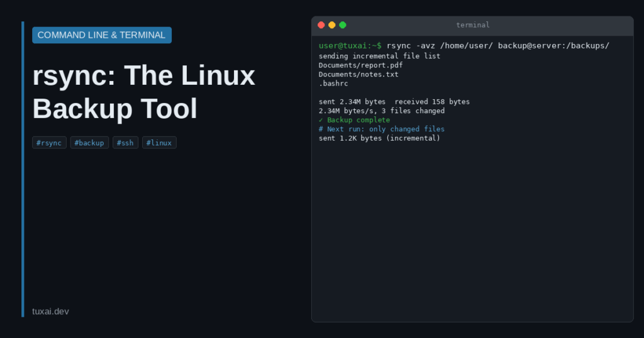
Task: Select the #linux tag
Action: (159, 143)
